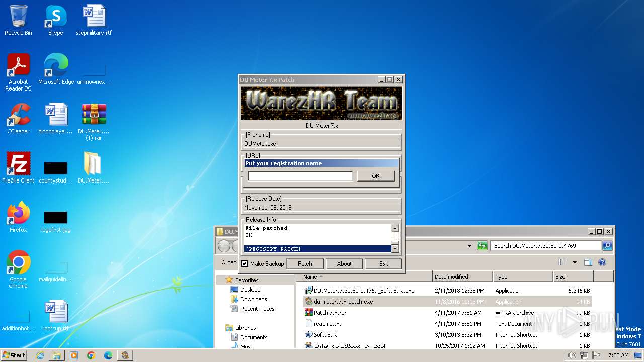The height and width of the screenshot is (362, 644).
Task: Click the About button
Action: (x=344, y=264)
